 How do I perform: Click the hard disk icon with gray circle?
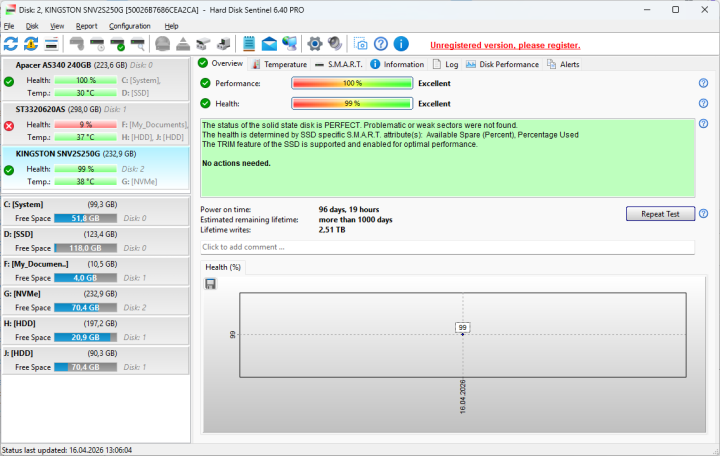coord(77,44)
